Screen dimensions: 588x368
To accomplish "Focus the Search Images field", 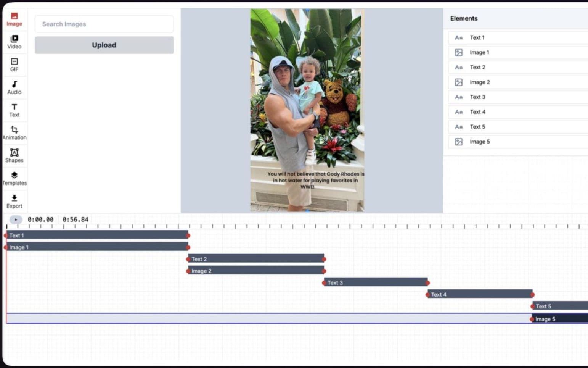I will coord(104,24).
